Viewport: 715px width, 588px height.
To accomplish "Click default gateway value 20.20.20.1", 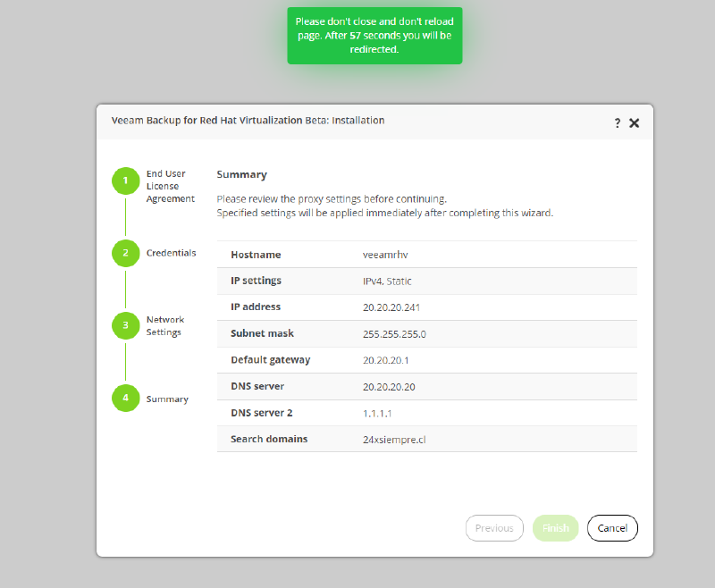I will [386, 360].
